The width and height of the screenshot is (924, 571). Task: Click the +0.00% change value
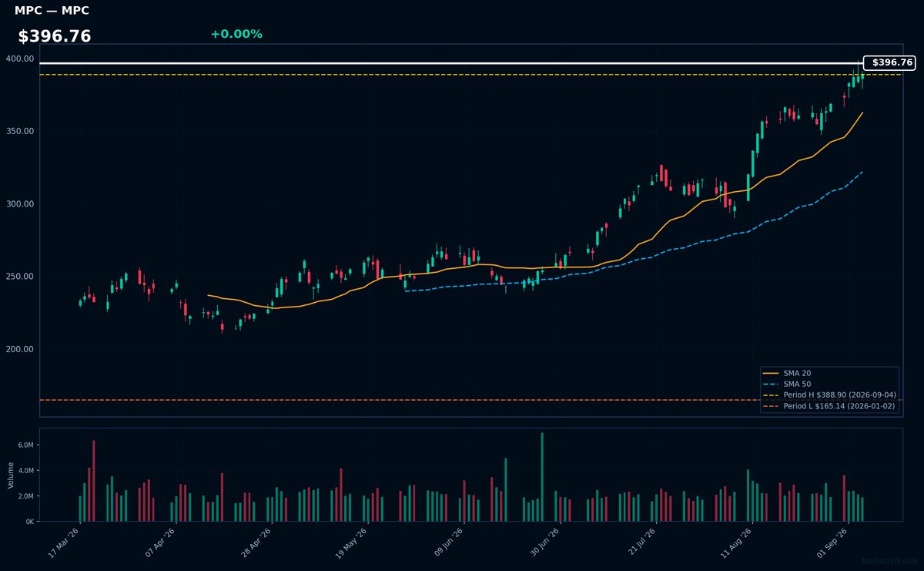pos(236,34)
